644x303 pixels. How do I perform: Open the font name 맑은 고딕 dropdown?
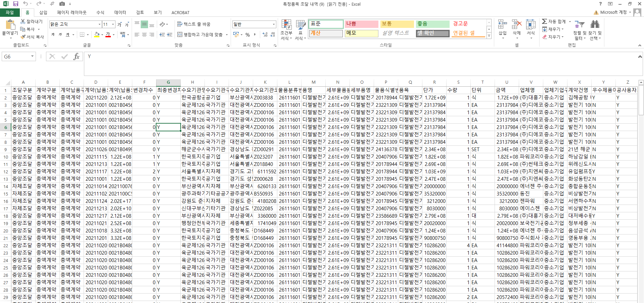click(x=100, y=24)
